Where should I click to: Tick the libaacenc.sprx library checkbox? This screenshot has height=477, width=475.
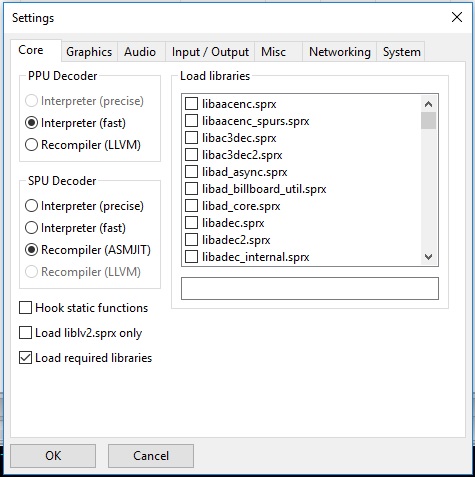(191, 104)
